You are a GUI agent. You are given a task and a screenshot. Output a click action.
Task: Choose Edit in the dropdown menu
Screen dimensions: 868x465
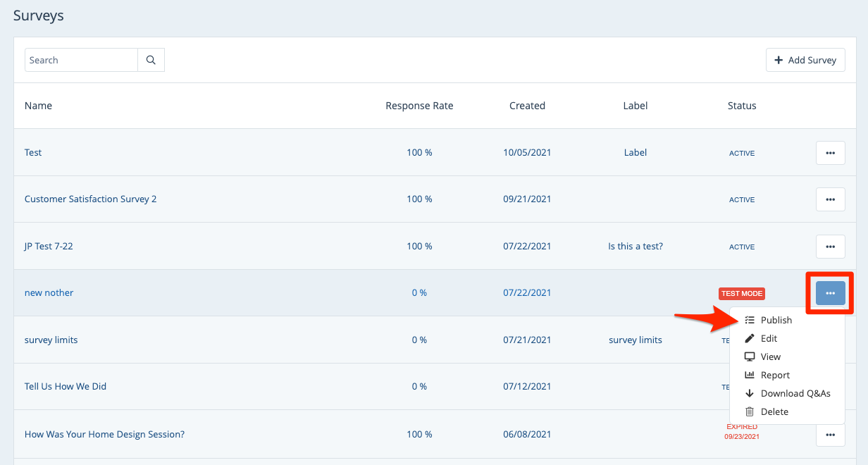click(x=769, y=338)
